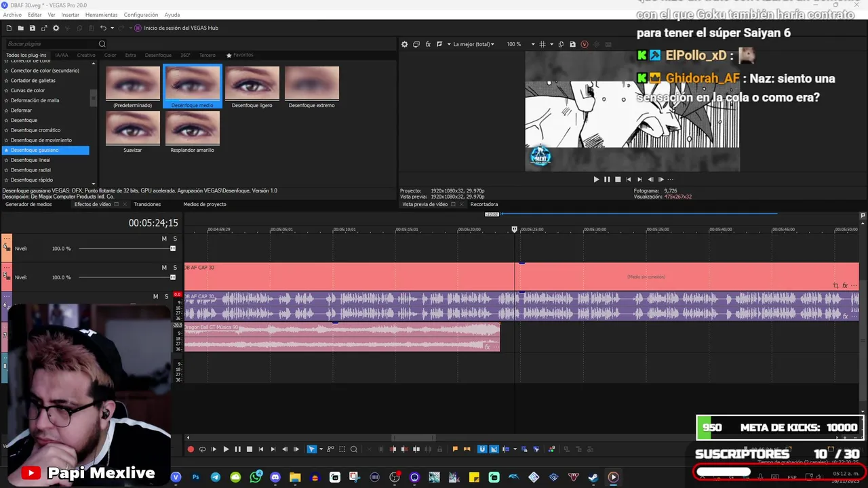Create a new project with the New icon
Screen dimensions: 868x488
point(9,28)
